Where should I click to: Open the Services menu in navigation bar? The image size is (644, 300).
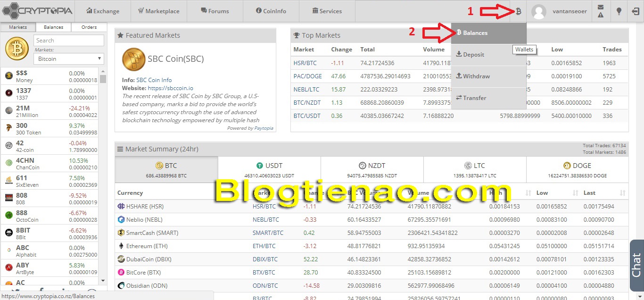point(327,11)
